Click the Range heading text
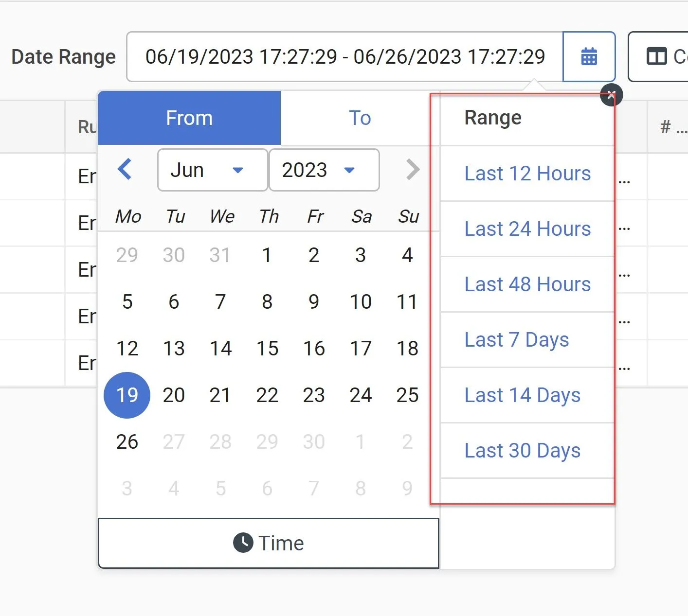The height and width of the screenshot is (616, 688). click(x=493, y=118)
